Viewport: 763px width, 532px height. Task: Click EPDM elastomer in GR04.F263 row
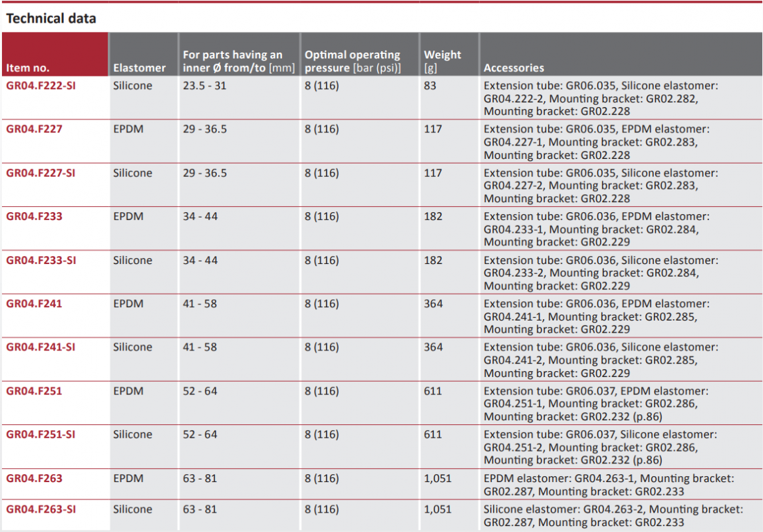tap(128, 478)
